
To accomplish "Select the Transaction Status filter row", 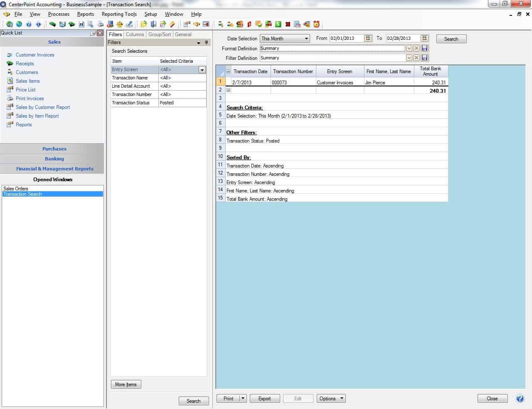I will (158, 103).
